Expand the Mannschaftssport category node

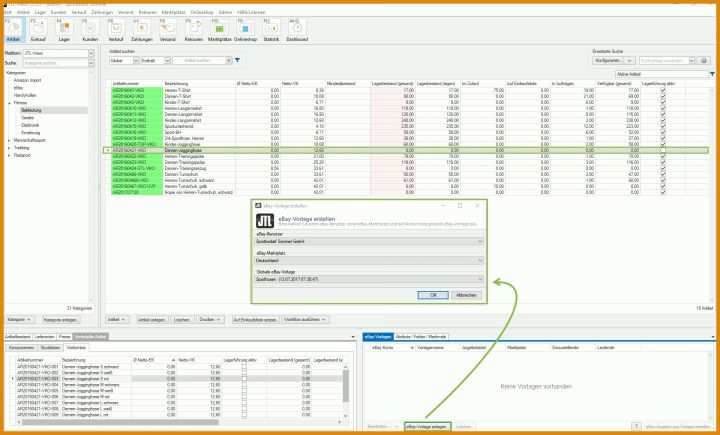(9, 140)
